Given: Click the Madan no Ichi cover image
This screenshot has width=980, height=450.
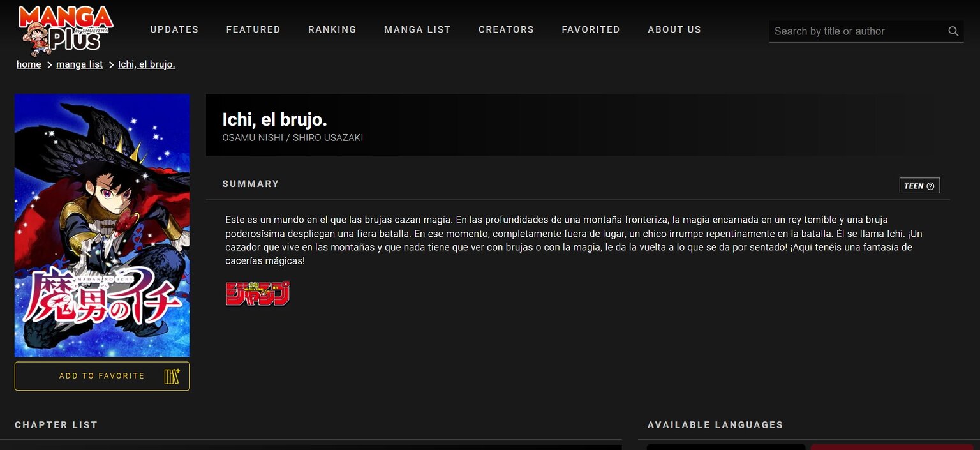Looking at the screenshot, I should [x=102, y=225].
